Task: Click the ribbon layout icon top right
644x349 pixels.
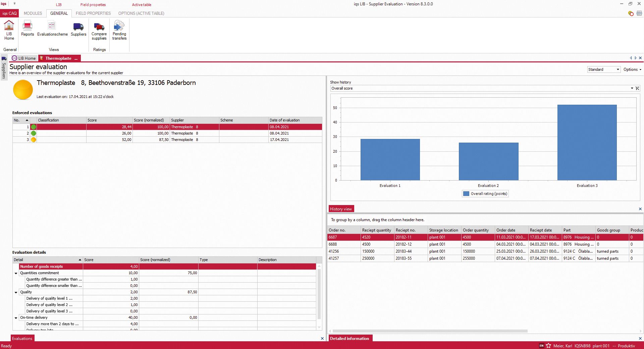Action: (639, 13)
